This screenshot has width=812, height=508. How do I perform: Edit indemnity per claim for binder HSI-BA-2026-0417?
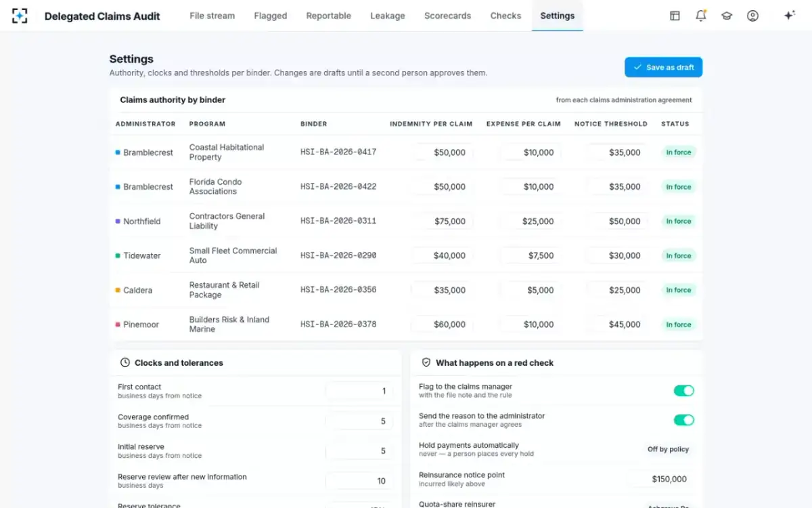tap(443, 152)
